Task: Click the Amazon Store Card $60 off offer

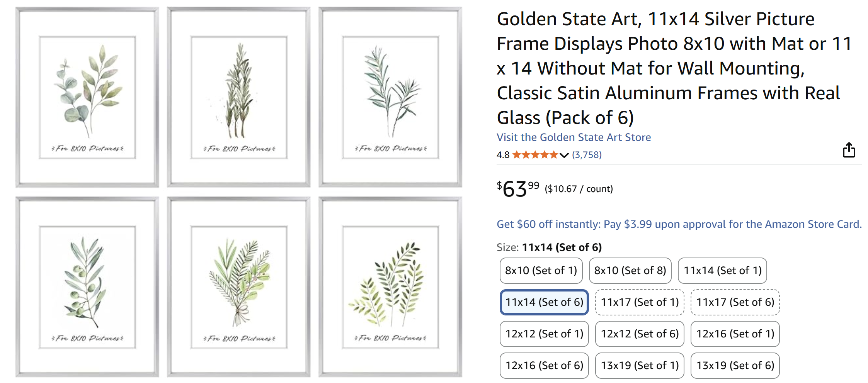Action: 679,224
